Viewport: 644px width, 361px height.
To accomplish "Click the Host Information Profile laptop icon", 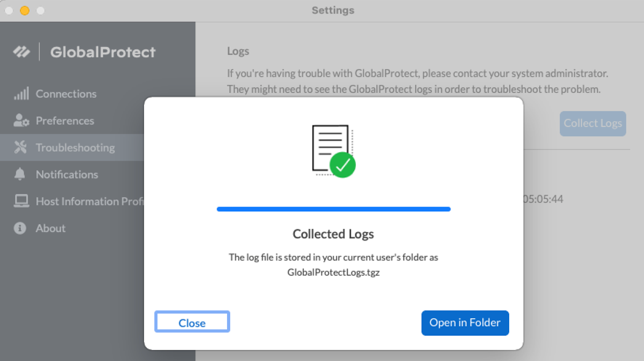I will (x=21, y=201).
